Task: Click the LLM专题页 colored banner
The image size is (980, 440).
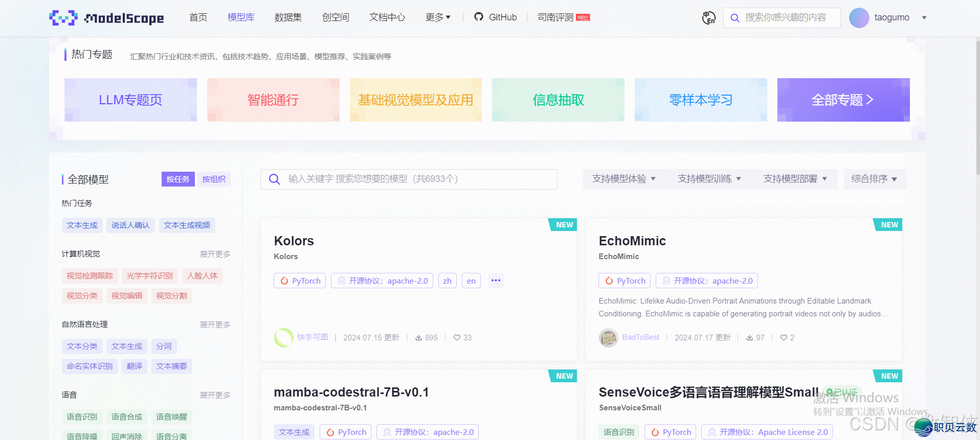Action: tap(130, 100)
